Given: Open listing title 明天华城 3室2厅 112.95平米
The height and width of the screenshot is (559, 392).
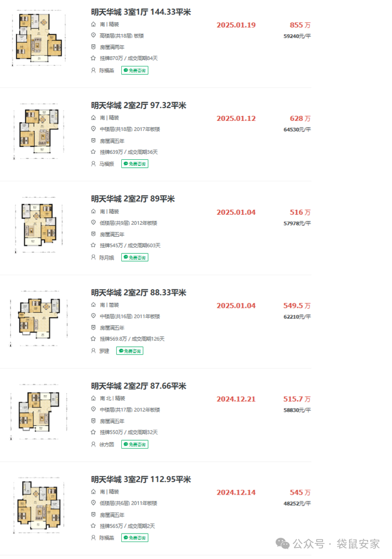Looking at the screenshot, I should (x=140, y=480).
